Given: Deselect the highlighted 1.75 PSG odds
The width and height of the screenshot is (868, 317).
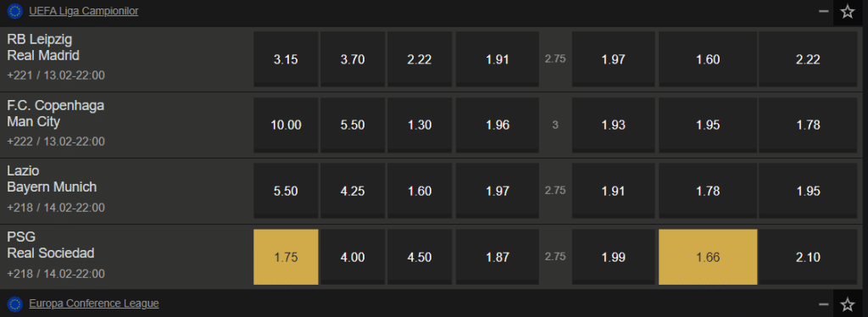Looking at the screenshot, I should coord(286,258).
